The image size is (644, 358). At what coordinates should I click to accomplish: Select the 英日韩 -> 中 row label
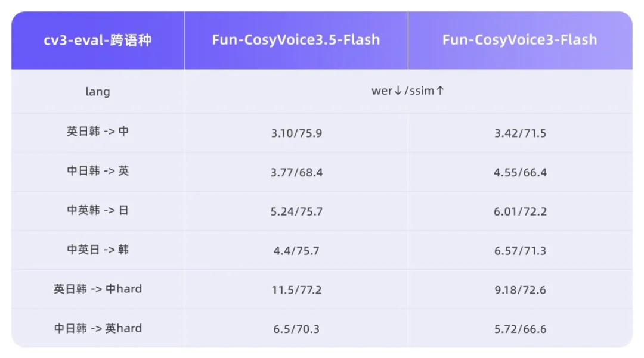pyautogui.click(x=98, y=132)
